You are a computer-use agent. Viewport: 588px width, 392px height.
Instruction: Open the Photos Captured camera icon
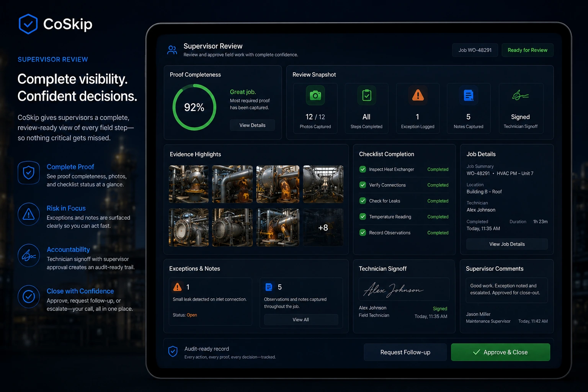(x=315, y=95)
